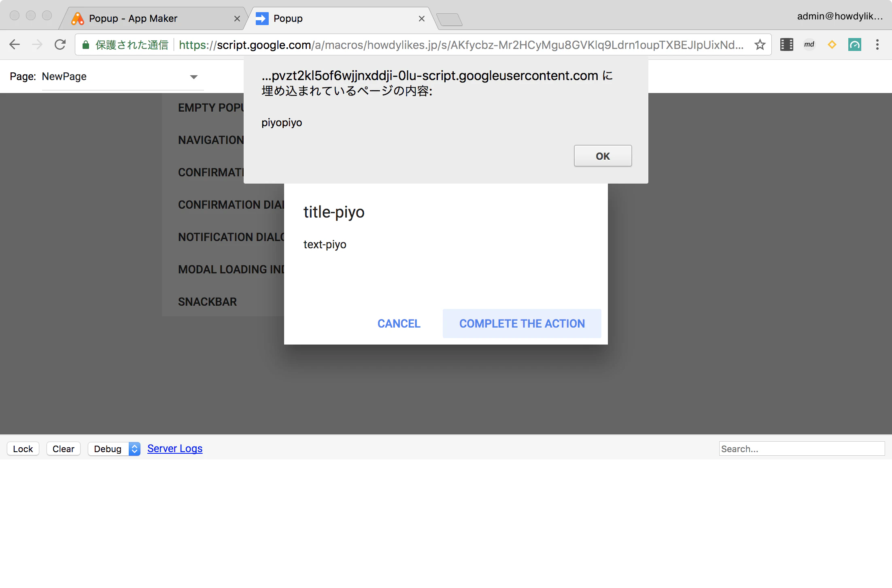Viewport: 892px width, 588px height.
Task: Click CANCEL in the title-piyo dialog
Action: coord(399,324)
